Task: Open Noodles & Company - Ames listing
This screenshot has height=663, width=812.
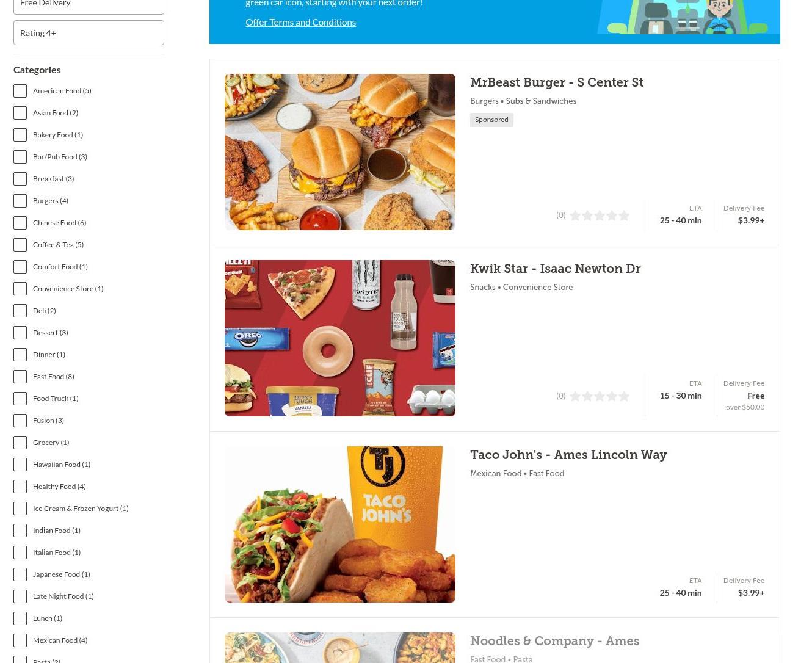Action: 554,641
